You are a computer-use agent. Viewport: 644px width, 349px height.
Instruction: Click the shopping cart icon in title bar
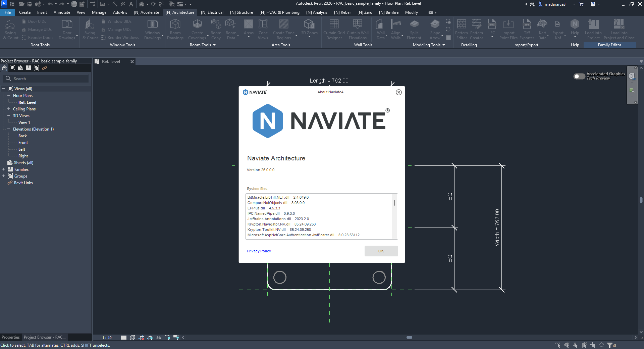tap(581, 4)
